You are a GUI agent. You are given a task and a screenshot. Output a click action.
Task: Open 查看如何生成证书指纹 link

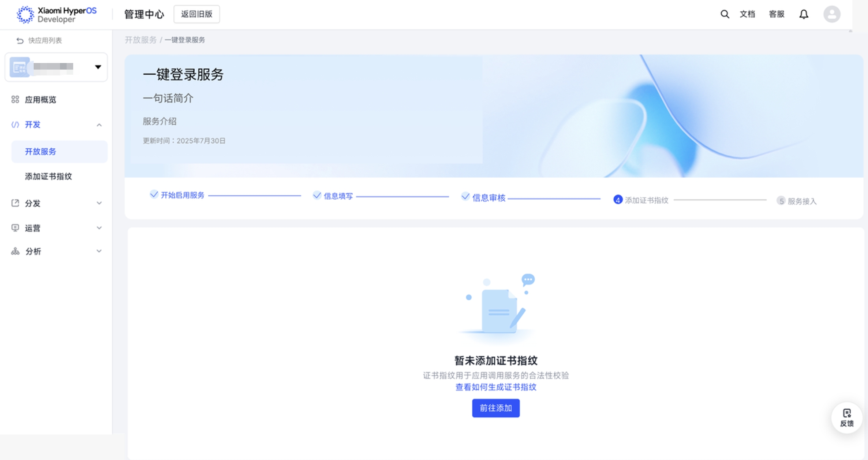(495, 387)
